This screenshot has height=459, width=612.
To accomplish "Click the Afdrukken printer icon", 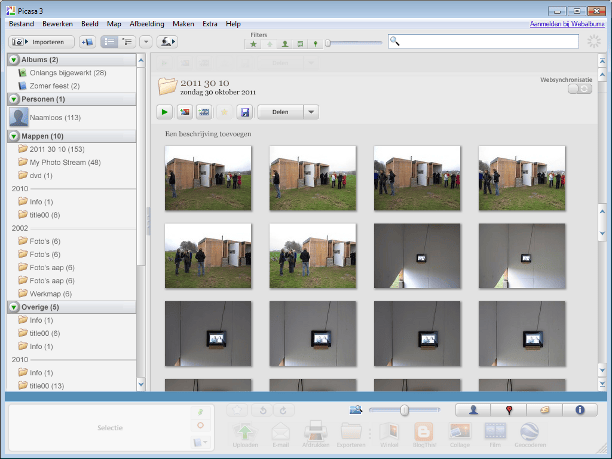I will point(315,432).
